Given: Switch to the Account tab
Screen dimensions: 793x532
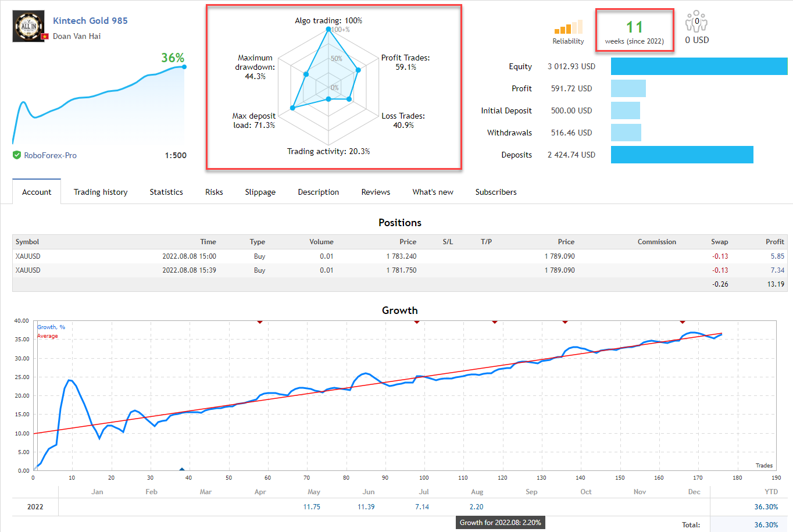Looking at the screenshot, I should [37, 192].
